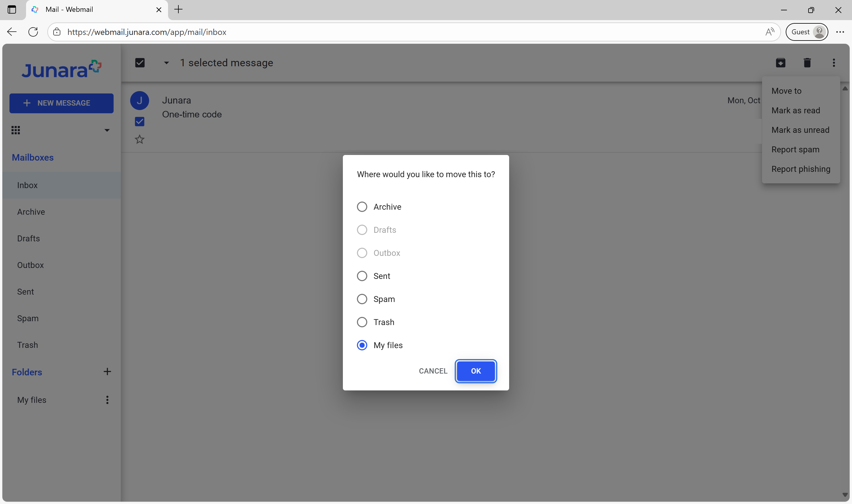Open the read aloud icon in address bar
The width and height of the screenshot is (852, 504).
tap(770, 32)
